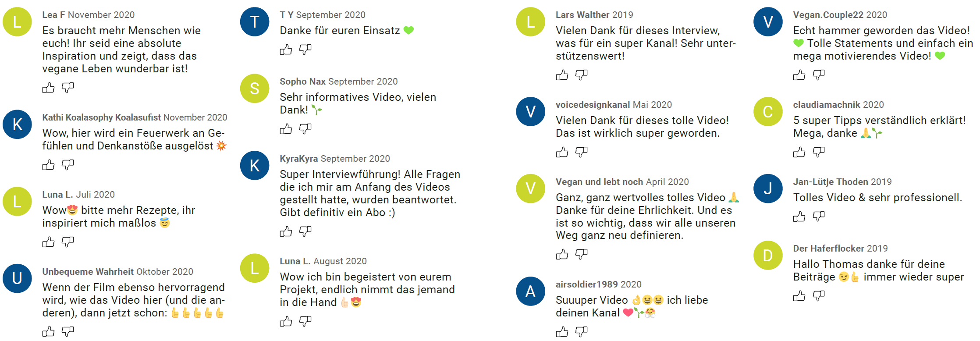This screenshot has height=341, width=980.
Task: Click Sopho Nax's green S avatar
Action: [255, 89]
